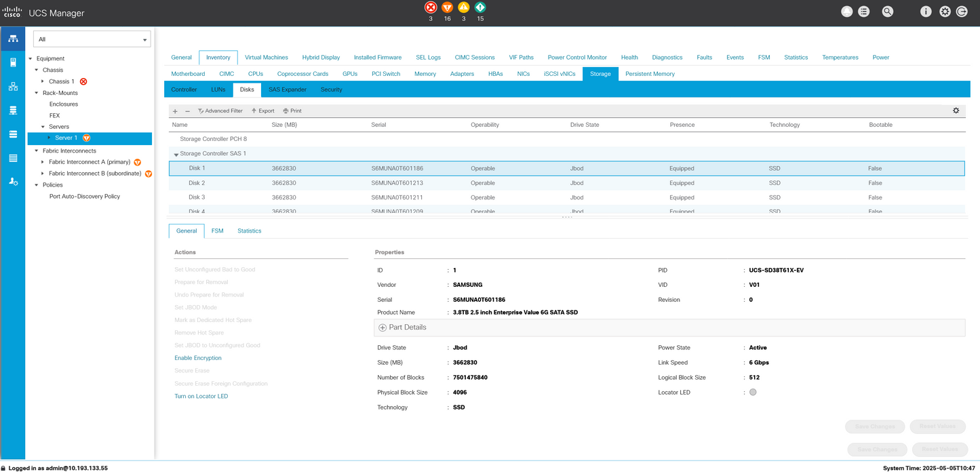
Task: Switch to the FSM tab in the detail pane
Action: point(216,231)
